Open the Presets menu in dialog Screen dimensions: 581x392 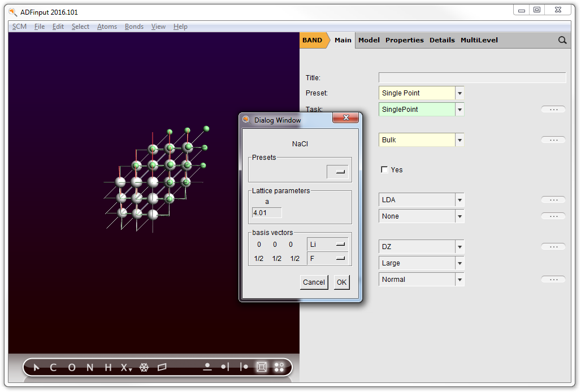tap(337, 172)
